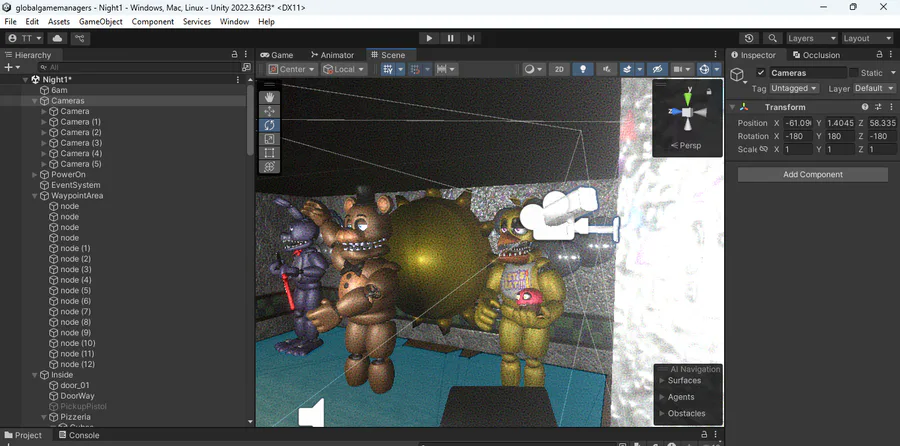900x446 pixels.
Task: Select the Move tool in Scene overlay
Action: (x=269, y=111)
